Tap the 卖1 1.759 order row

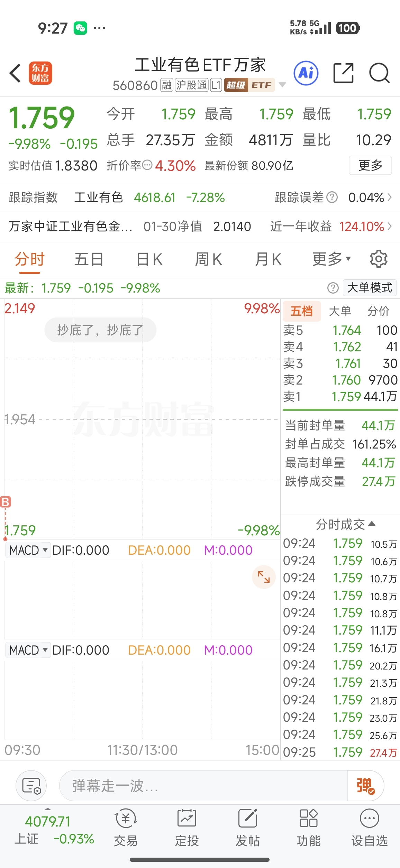(x=340, y=396)
